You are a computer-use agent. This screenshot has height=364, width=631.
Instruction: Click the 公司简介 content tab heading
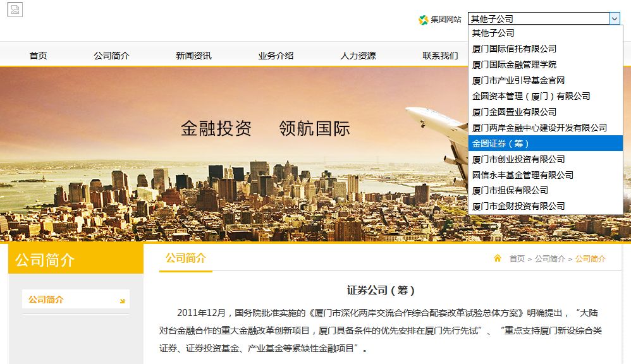pos(185,258)
